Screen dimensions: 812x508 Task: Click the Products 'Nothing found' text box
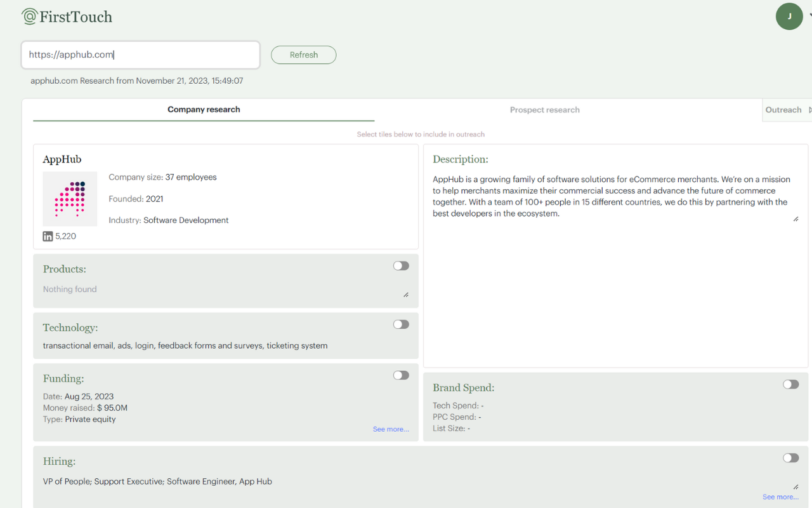click(225, 290)
